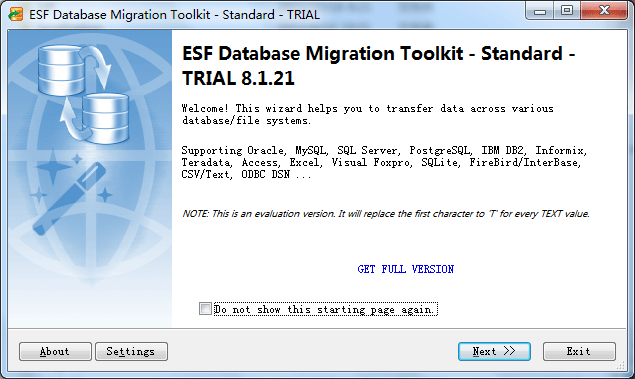The image size is (635, 379).
Task: Click the Exit button
Action: click(579, 351)
